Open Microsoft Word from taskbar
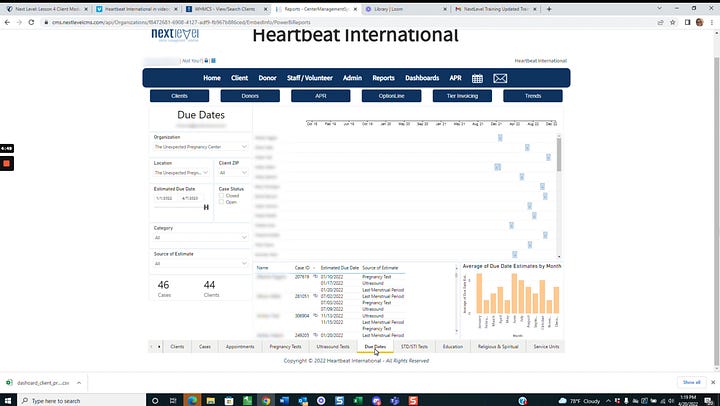 [x=284, y=400]
